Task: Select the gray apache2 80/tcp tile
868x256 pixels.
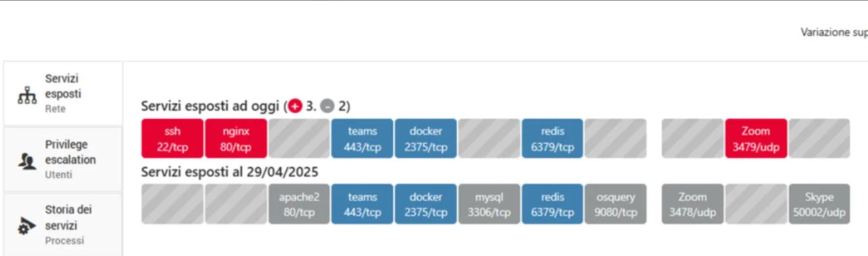Action: tap(299, 204)
